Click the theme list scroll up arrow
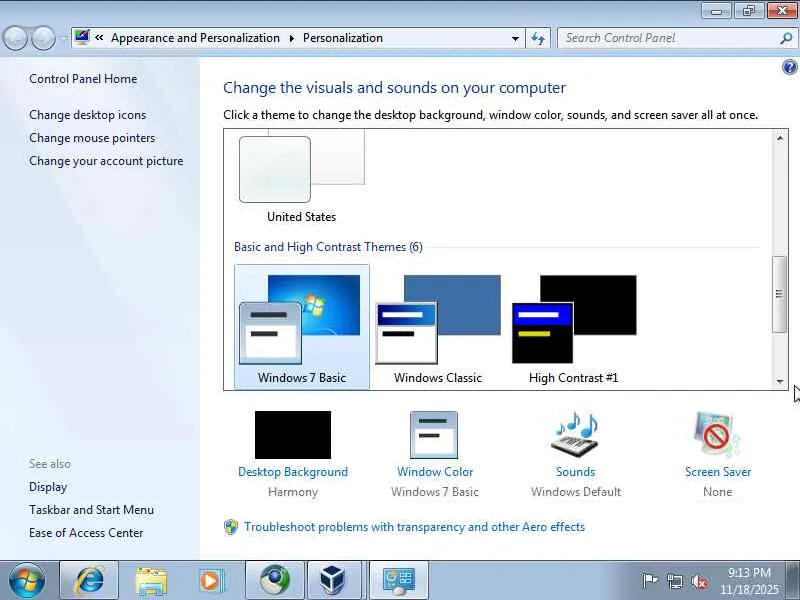800x600 pixels. pyautogui.click(x=780, y=138)
